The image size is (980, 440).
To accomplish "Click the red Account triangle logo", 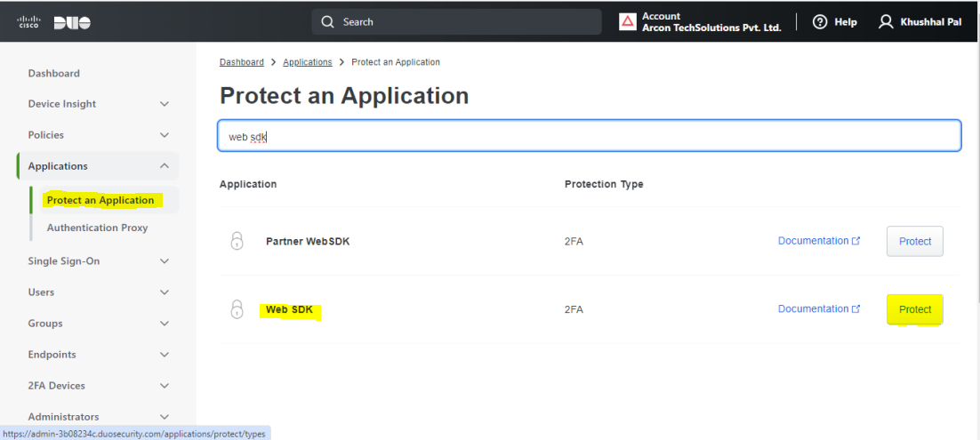I will tap(628, 22).
